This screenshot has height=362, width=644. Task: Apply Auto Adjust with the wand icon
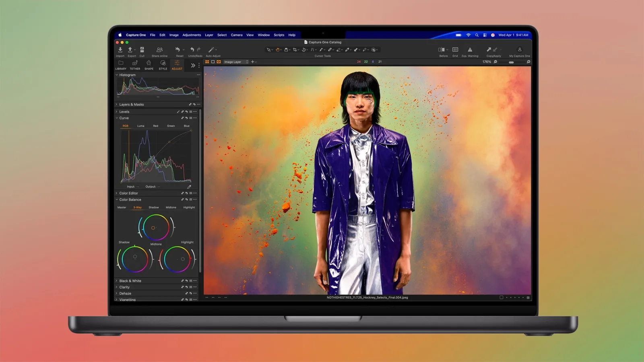(211, 49)
